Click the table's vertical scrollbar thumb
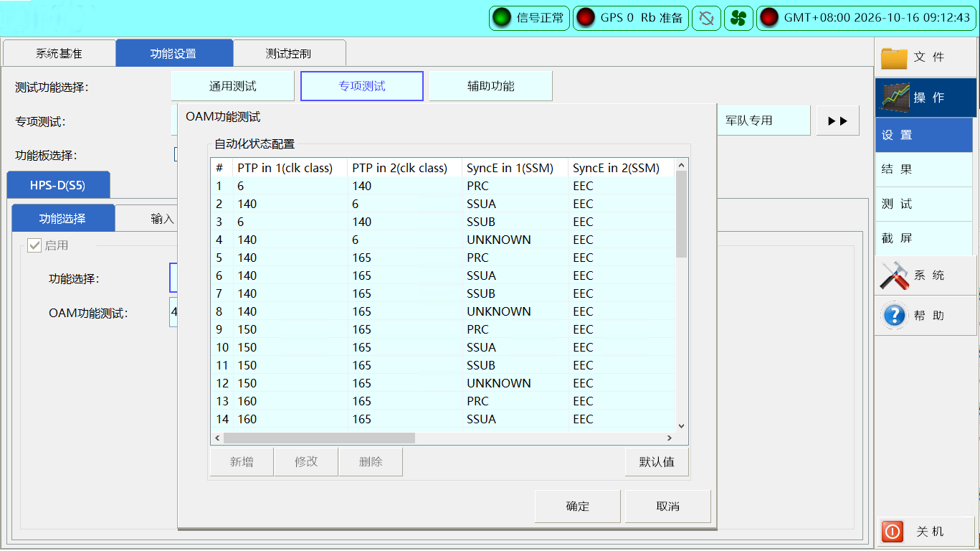The height and width of the screenshot is (551, 980). [x=681, y=214]
